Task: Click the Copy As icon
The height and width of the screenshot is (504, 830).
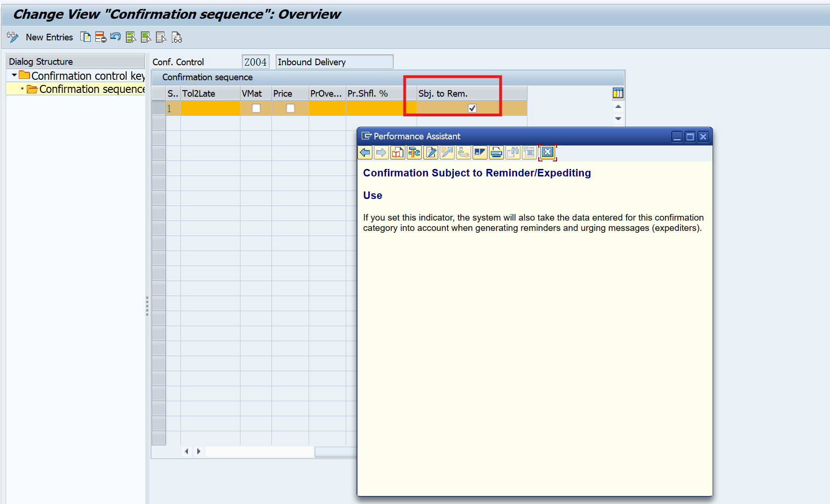Action: [85, 37]
